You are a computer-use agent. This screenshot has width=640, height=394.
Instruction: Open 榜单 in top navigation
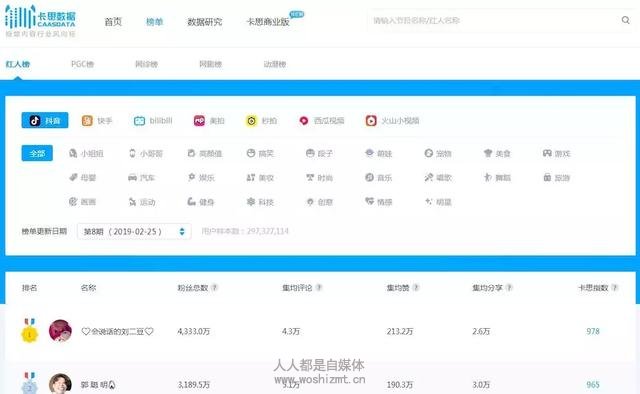pyautogui.click(x=154, y=22)
